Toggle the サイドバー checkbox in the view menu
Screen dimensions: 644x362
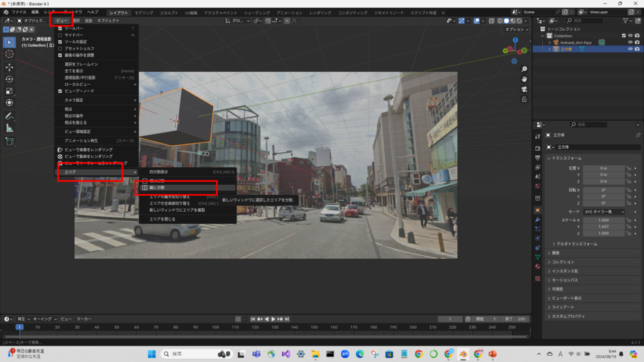[x=60, y=35]
